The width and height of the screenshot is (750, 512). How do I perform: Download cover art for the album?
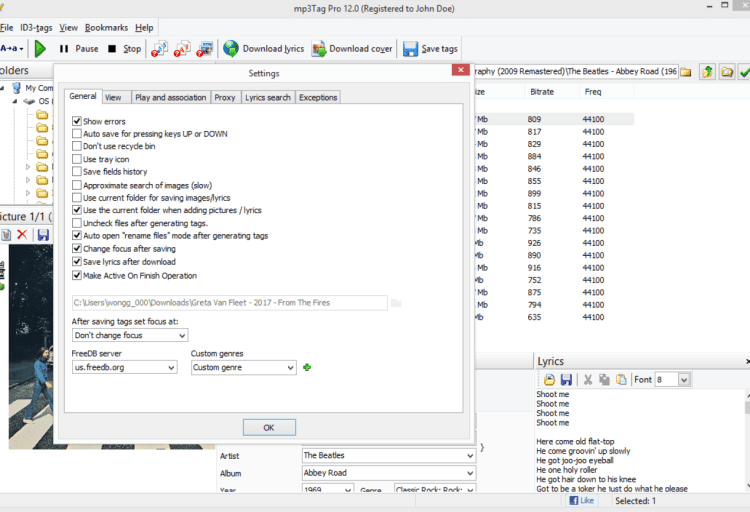pyautogui.click(x=352, y=49)
